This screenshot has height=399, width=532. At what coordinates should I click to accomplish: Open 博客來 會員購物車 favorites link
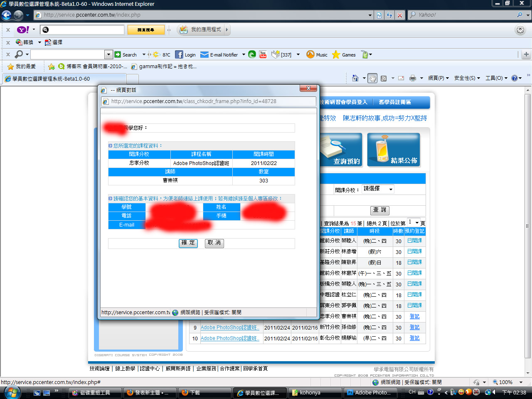[93, 66]
